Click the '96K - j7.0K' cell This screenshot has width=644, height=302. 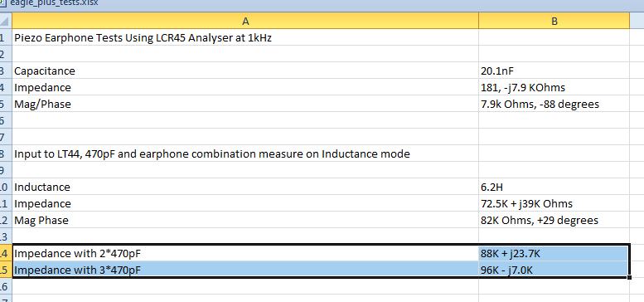click(x=554, y=270)
